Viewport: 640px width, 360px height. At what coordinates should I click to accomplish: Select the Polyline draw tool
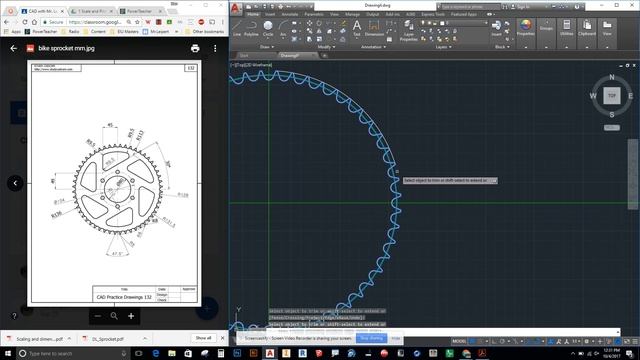point(251,29)
